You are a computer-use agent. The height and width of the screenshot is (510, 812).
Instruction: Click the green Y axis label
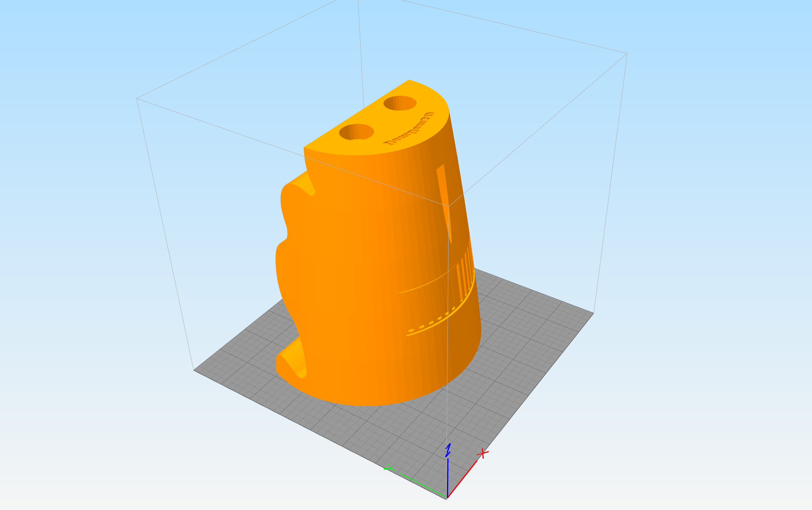point(389,468)
